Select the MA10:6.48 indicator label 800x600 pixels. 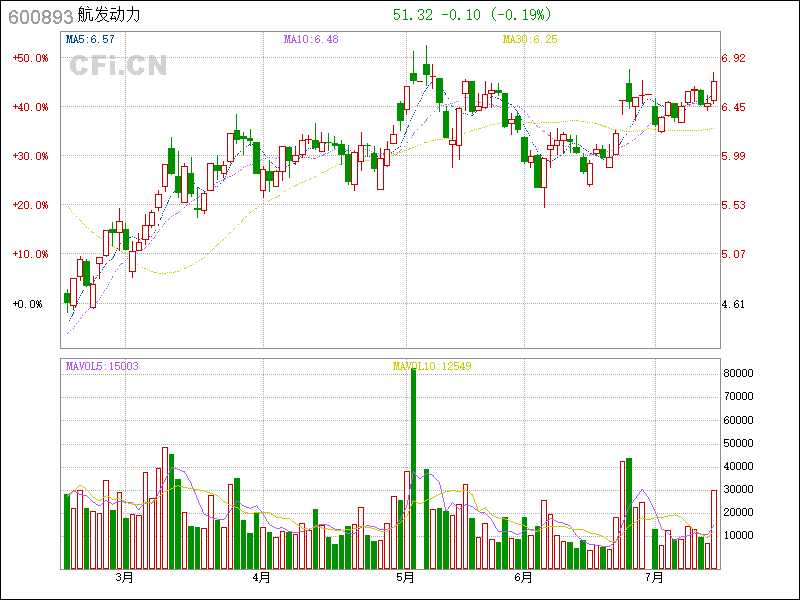tap(311, 39)
